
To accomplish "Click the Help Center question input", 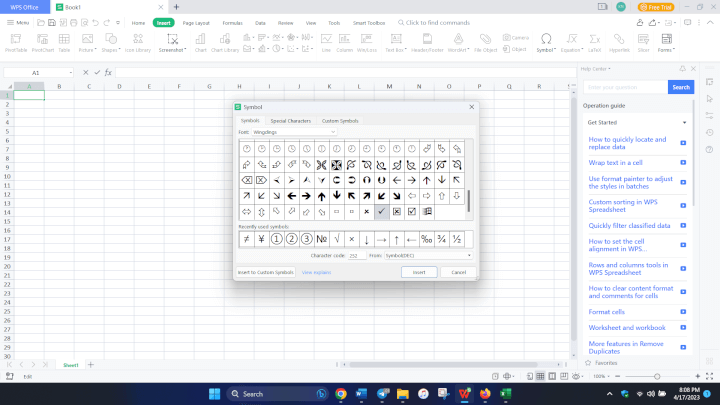I will 625,87.
